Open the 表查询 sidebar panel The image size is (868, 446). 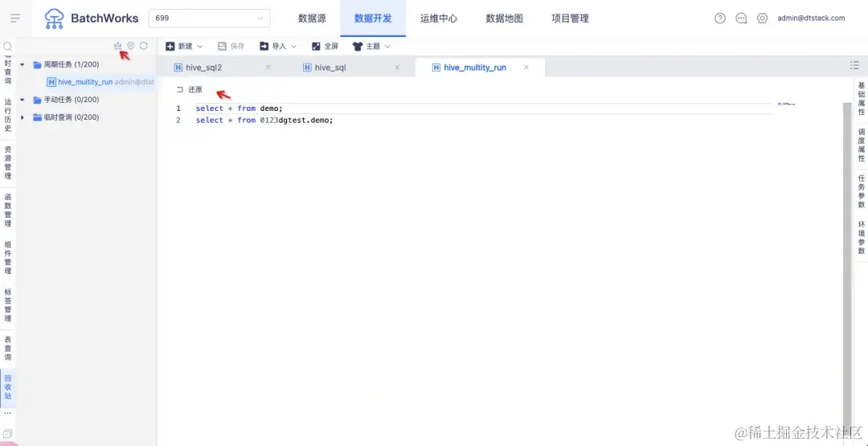(x=8, y=348)
